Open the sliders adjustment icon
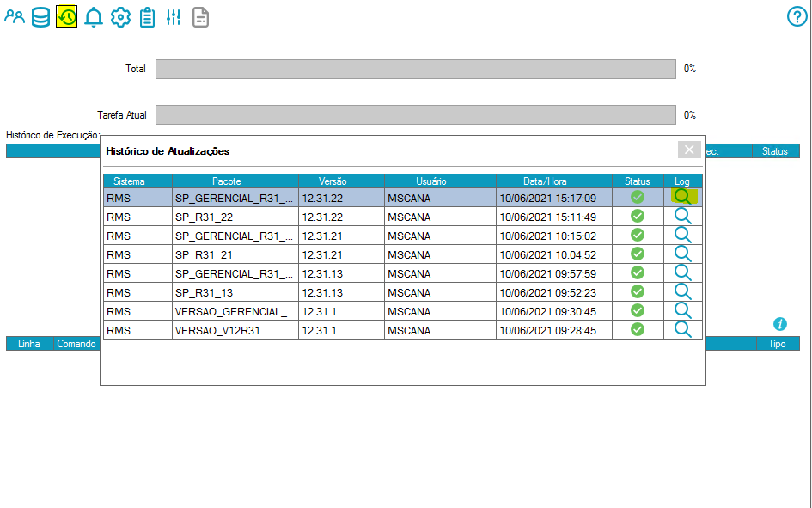The image size is (812, 508). (x=174, y=17)
